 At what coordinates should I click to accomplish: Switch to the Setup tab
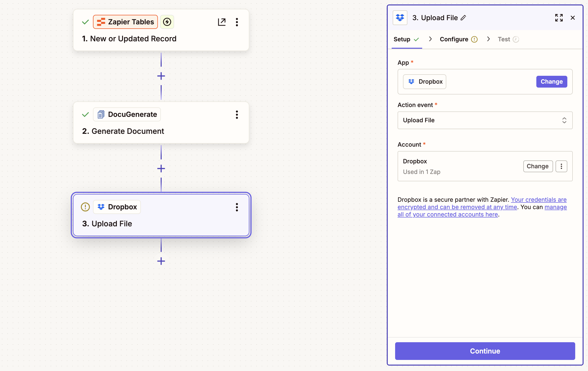[406, 39]
